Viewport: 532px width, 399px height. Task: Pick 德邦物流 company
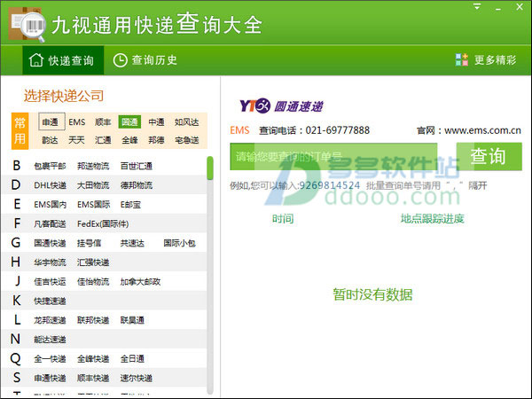tap(137, 185)
